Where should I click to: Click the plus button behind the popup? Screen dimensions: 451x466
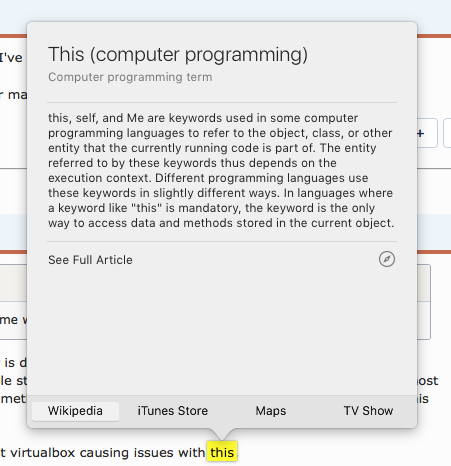tap(427, 133)
